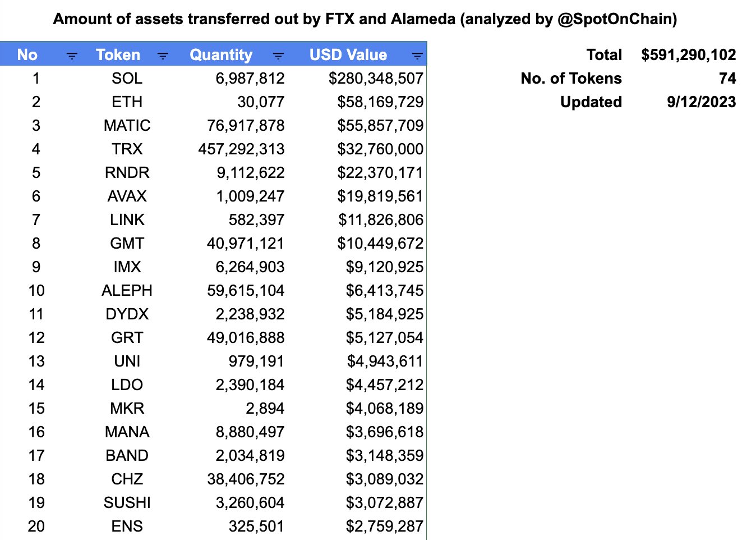Select the SOL token cell
Image resolution: width=756 pixels, height=540 pixels.
click(x=127, y=78)
